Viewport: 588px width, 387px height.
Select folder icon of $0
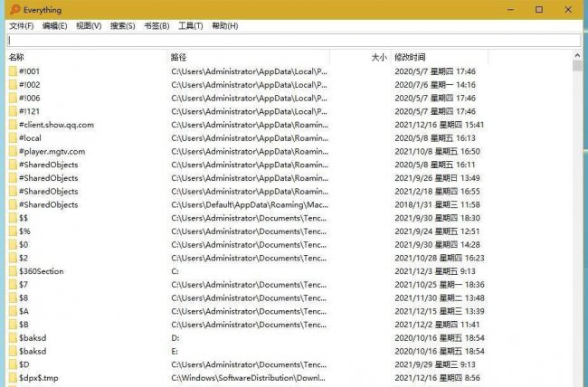(x=14, y=244)
